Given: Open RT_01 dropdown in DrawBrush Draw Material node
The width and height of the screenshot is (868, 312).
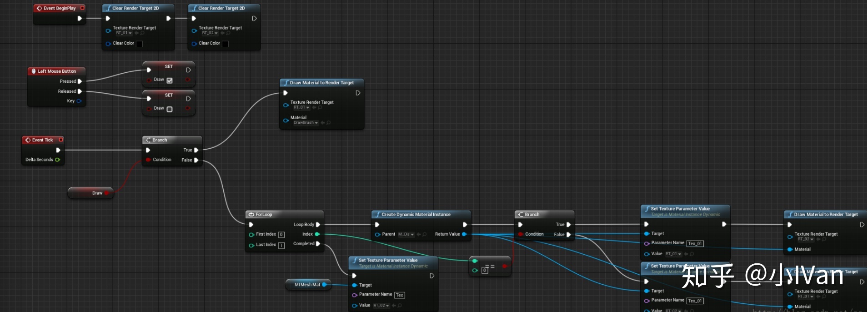Looking at the screenshot, I should 301,108.
